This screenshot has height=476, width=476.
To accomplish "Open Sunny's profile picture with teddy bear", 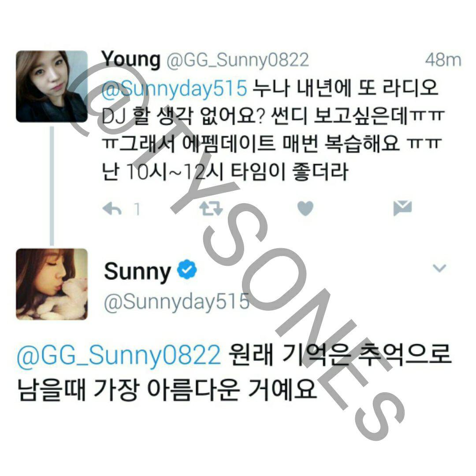I will point(52,284).
